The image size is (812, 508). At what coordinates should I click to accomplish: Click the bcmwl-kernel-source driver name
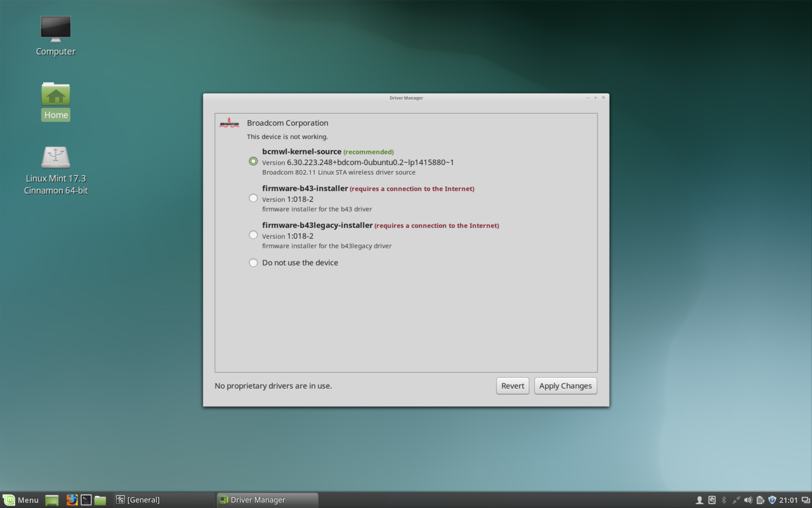click(302, 152)
